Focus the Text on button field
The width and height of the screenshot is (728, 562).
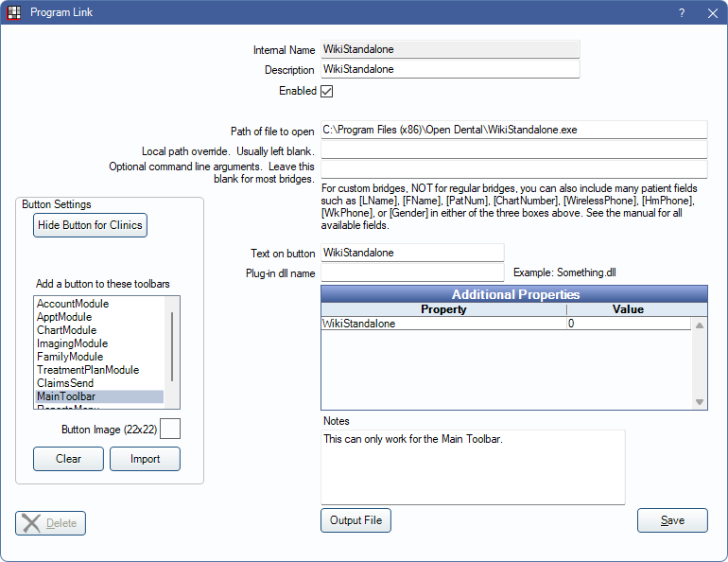pyautogui.click(x=412, y=253)
